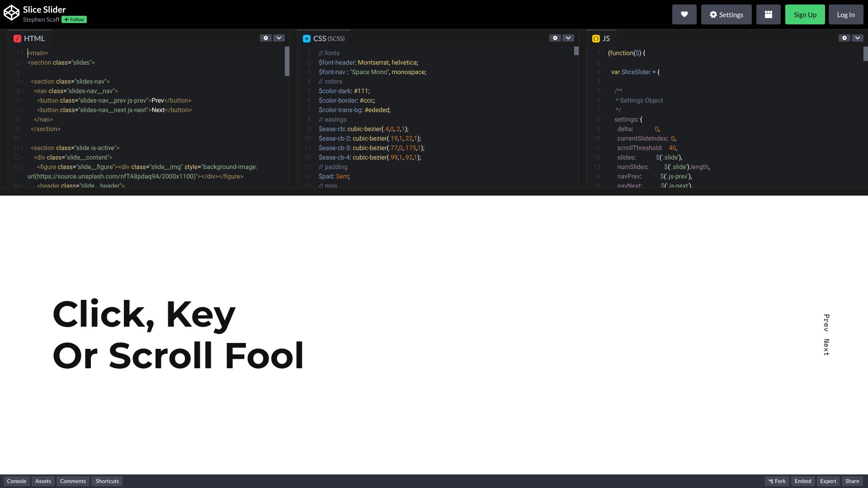Screen dimensions: 868x488
Task: Click the CodePen logo icon
Action: (x=11, y=13)
